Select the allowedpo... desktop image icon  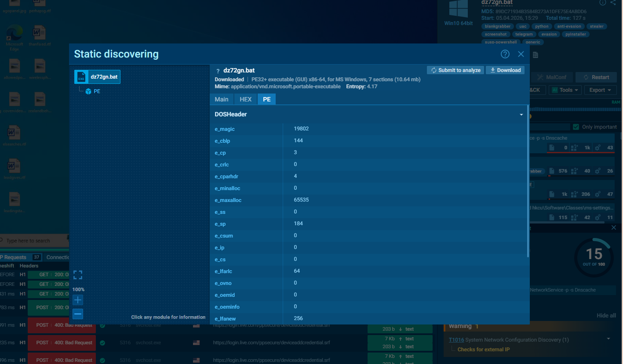point(15,70)
